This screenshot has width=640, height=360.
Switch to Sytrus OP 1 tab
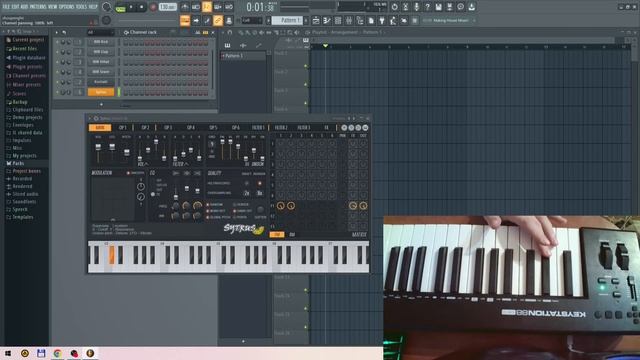coord(122,128)
